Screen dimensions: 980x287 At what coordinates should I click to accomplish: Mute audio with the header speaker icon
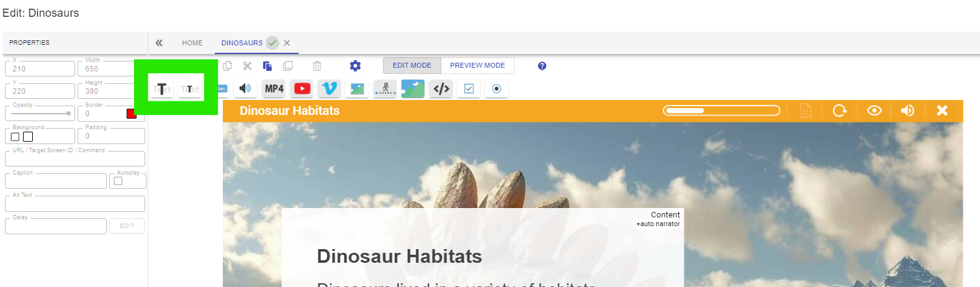[x=907, y=111]
